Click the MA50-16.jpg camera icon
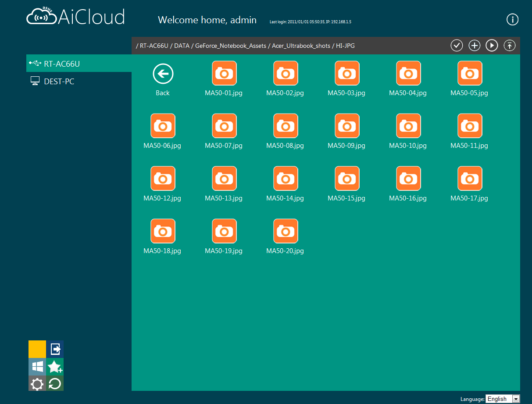The height and width of the screenshot is (404, 532). click(408, 178)
